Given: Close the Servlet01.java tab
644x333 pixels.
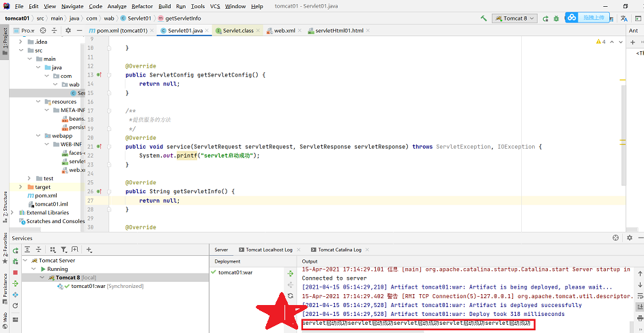Looking at the screenshot, I should (x=208, y=31).
